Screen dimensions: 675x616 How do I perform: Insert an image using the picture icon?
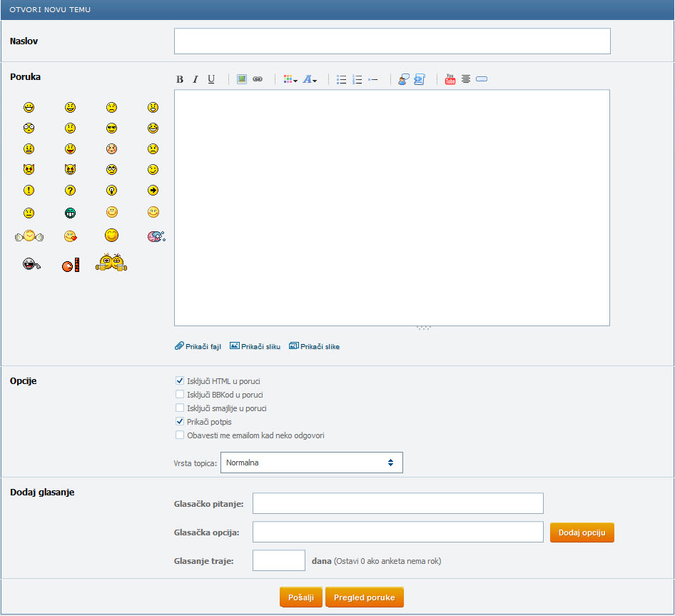pyautogui.click(x=242, y=79)
